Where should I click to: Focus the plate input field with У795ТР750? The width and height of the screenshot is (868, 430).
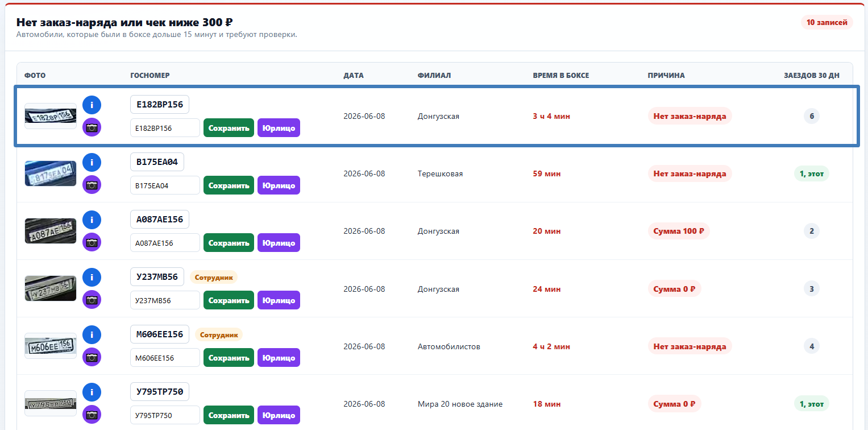pyautogui.click(x=165, y=415)
